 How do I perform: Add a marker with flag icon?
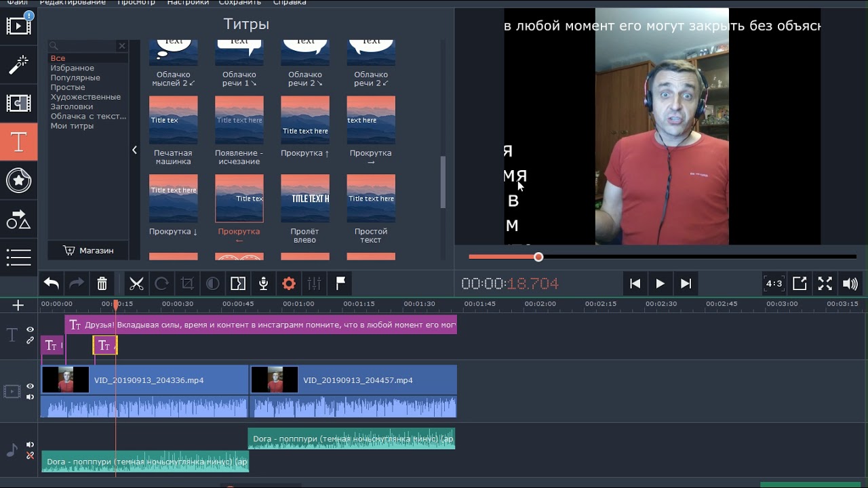click(x=340, y=283)
